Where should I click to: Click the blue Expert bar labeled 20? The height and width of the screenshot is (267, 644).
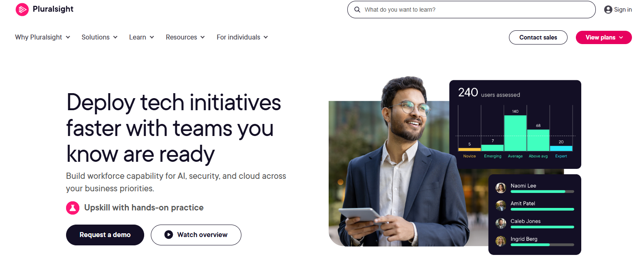[561, 148]
